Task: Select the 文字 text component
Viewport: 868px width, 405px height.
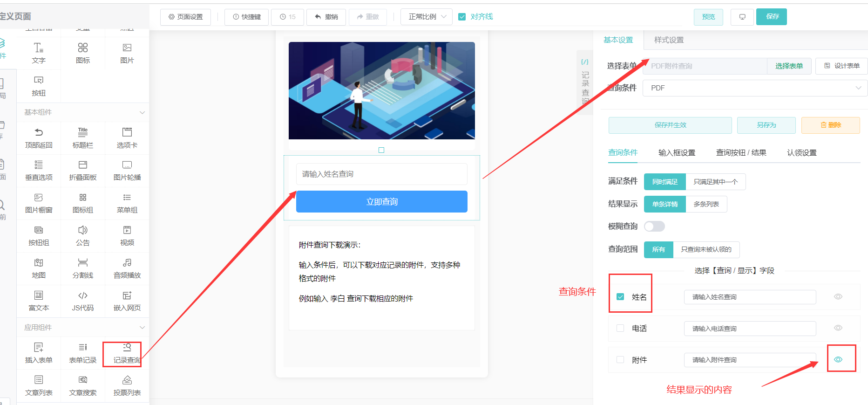Action: tap(39, 53)
